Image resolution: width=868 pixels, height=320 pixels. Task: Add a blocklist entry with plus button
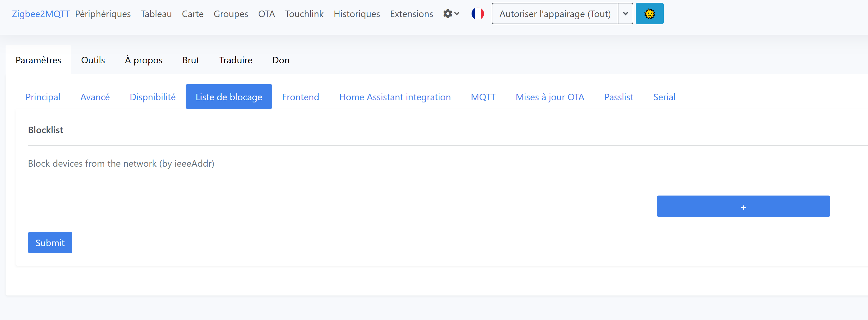[x=743, y=206]
